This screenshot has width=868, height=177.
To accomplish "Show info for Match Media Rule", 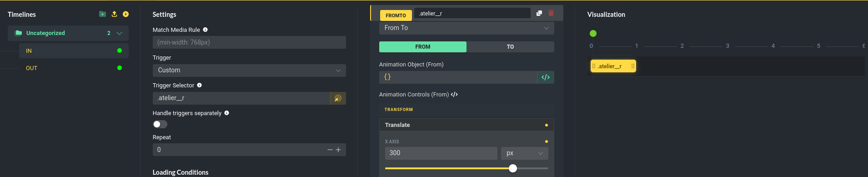I will tap(205, 30).
